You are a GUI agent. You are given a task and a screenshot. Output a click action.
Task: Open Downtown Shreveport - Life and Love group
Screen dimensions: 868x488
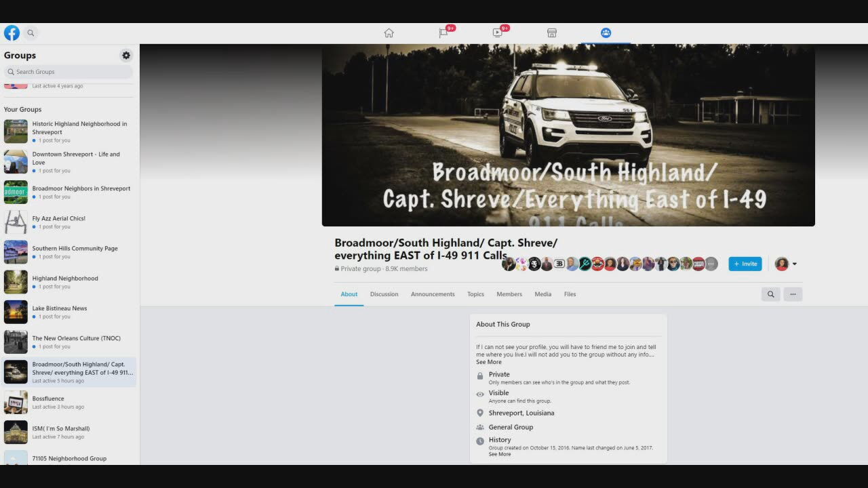pyautogui.click(x=68, y=162)
